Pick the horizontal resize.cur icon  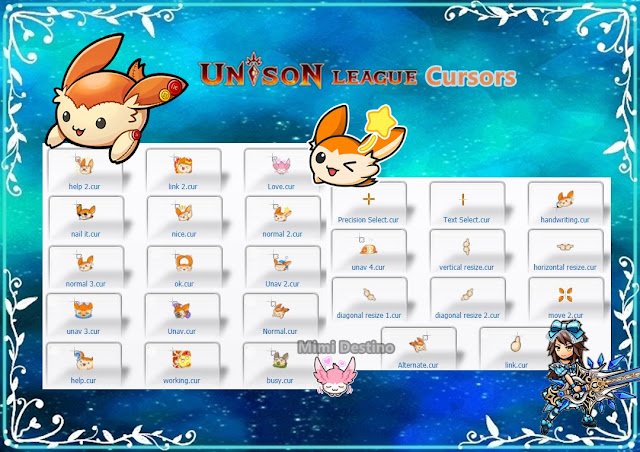tap(565, 247)
